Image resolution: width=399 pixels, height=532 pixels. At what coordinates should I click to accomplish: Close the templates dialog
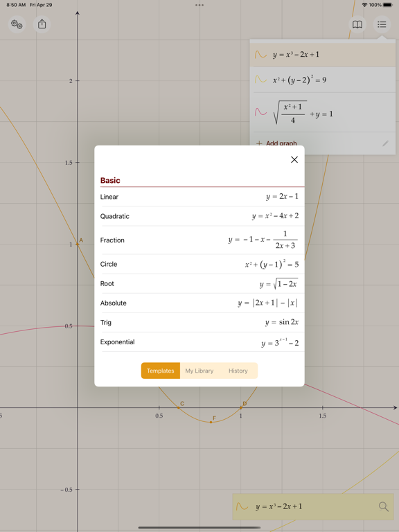[x=294, y=159]
